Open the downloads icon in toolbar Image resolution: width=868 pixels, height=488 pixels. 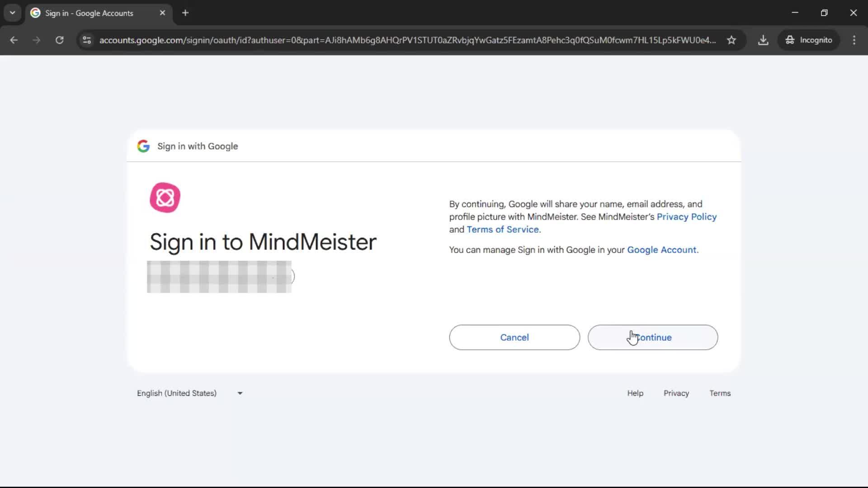click(763, 40)
